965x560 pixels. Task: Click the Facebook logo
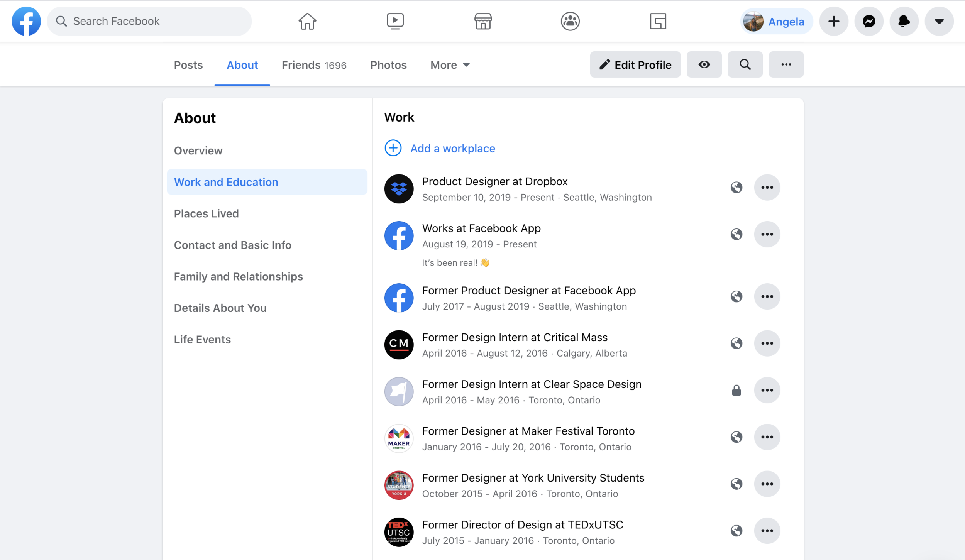(x=26, y=21)
